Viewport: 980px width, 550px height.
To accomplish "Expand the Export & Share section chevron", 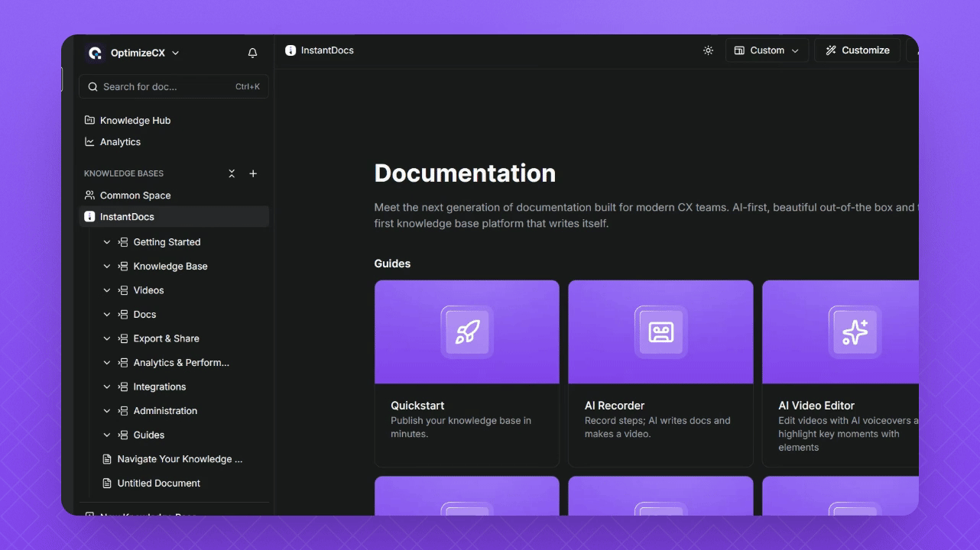I will [x=107, y=338].
